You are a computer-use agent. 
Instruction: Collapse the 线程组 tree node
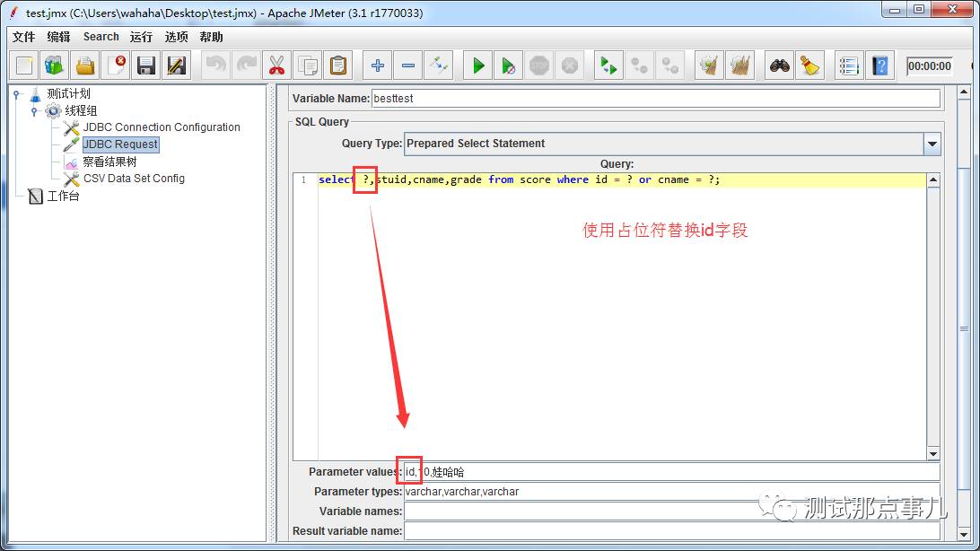click(34, 111)
